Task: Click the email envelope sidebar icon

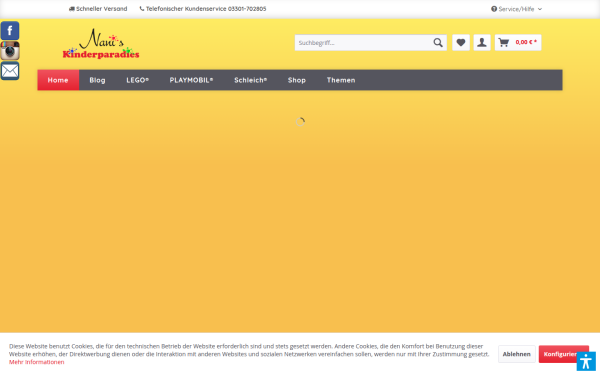Action: 10,71
